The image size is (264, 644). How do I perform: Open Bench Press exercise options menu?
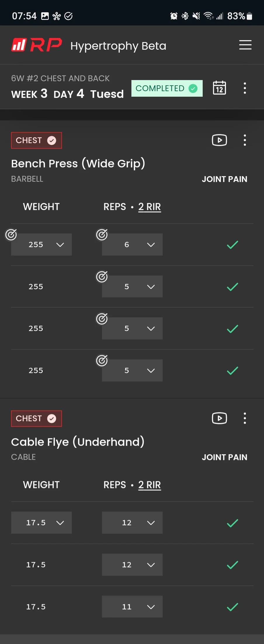point(245,140)
